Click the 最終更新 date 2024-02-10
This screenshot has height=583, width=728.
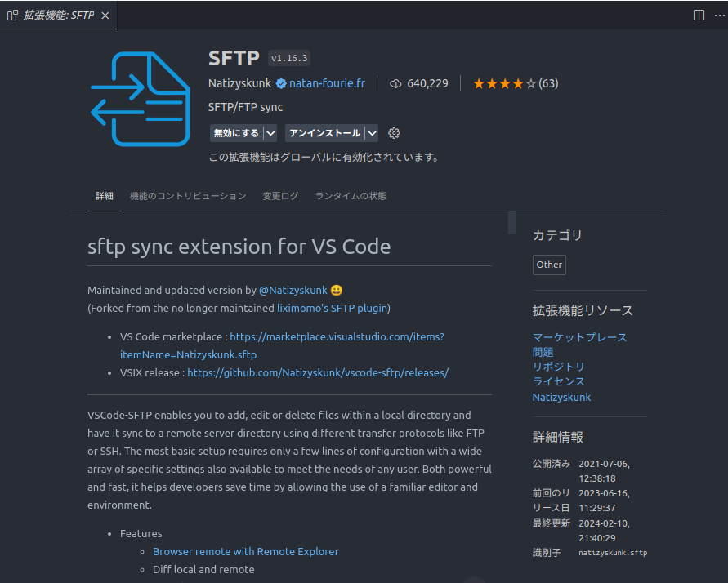pyautogui.click(x=604, y=531)
